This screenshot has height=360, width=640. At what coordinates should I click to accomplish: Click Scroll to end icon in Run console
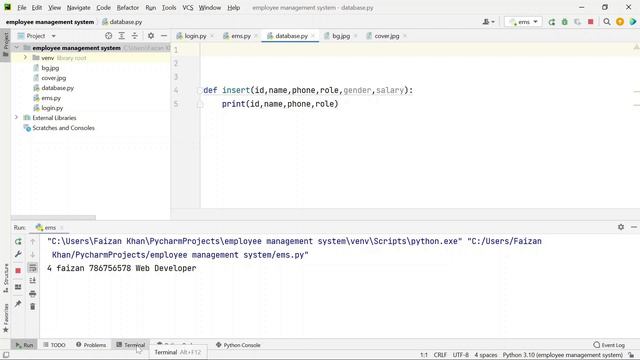click(33, 280)
